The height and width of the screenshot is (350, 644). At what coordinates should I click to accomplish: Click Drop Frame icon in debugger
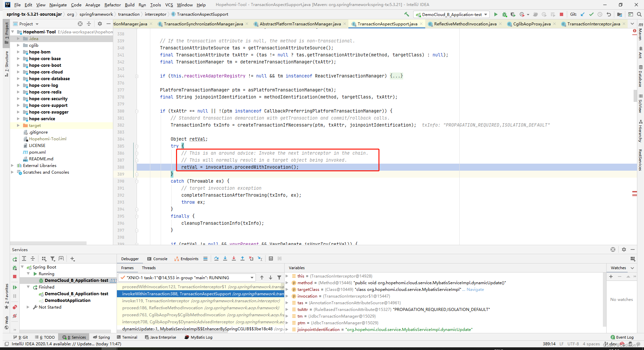251,258
